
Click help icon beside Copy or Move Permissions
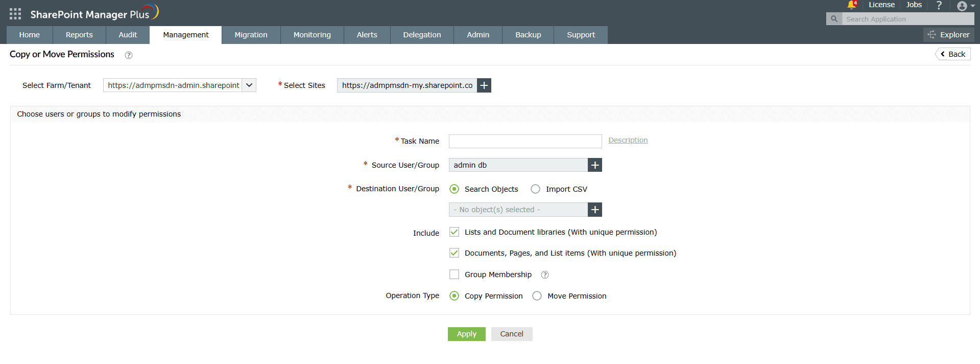pos(129,55)
